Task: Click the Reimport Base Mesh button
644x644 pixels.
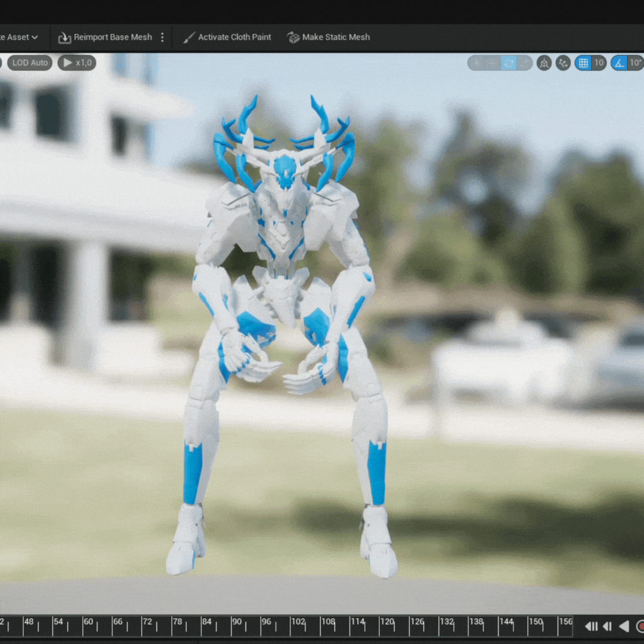Action: [x=105, y=37]
